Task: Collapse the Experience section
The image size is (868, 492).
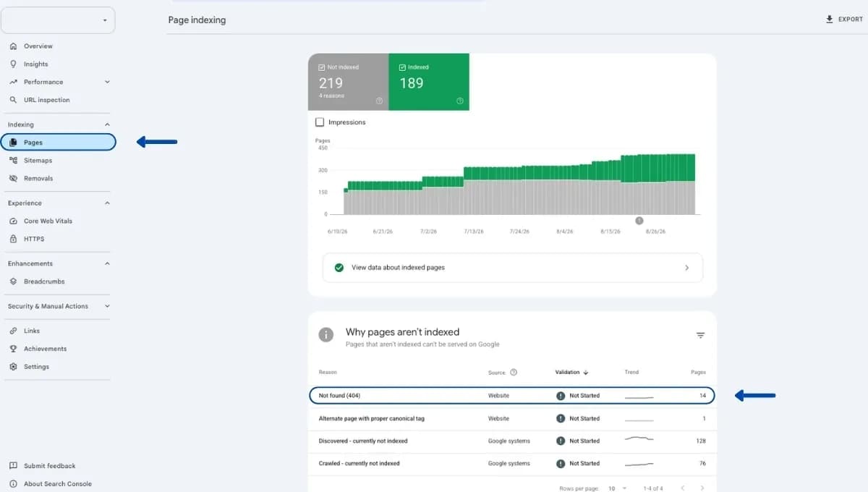Action: pyautogui.click(x=108, y=203)
